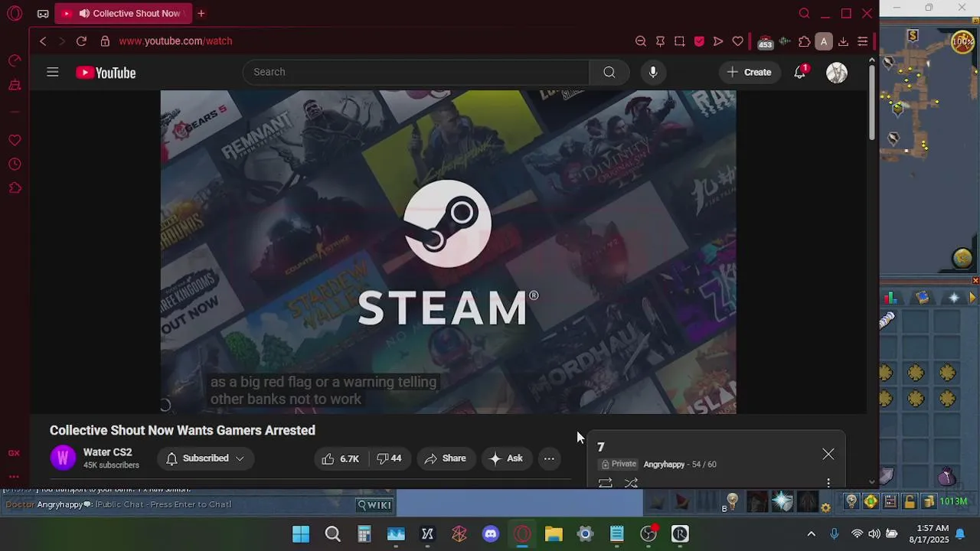Open Windows taskbar search
The image size is (980, 551).
[332, 534]
